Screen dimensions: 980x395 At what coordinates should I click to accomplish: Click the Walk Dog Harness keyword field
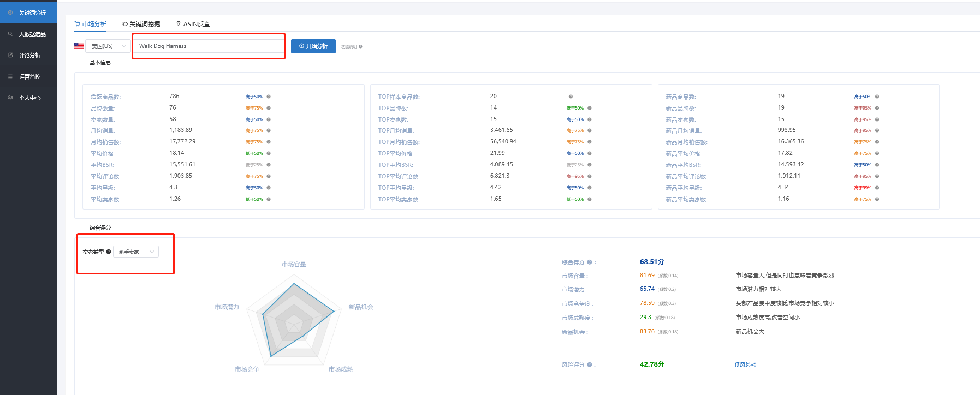[x=207, y=46]
